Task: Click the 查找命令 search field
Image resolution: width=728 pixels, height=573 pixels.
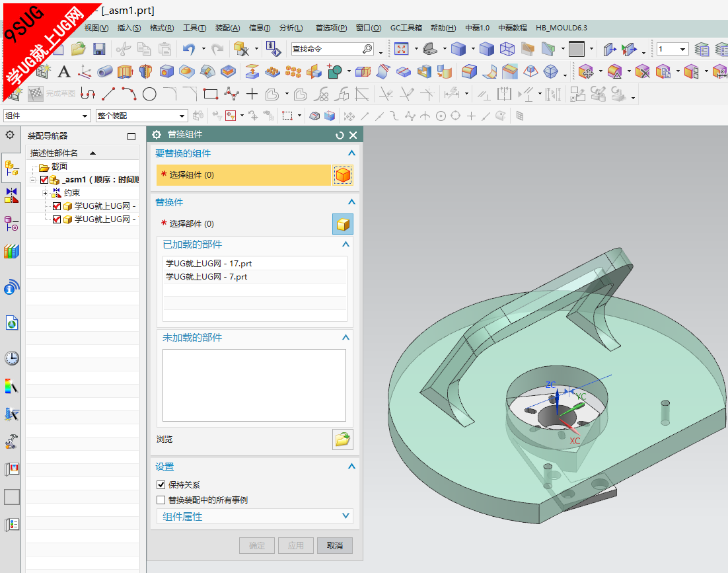Action: point(332,49)
